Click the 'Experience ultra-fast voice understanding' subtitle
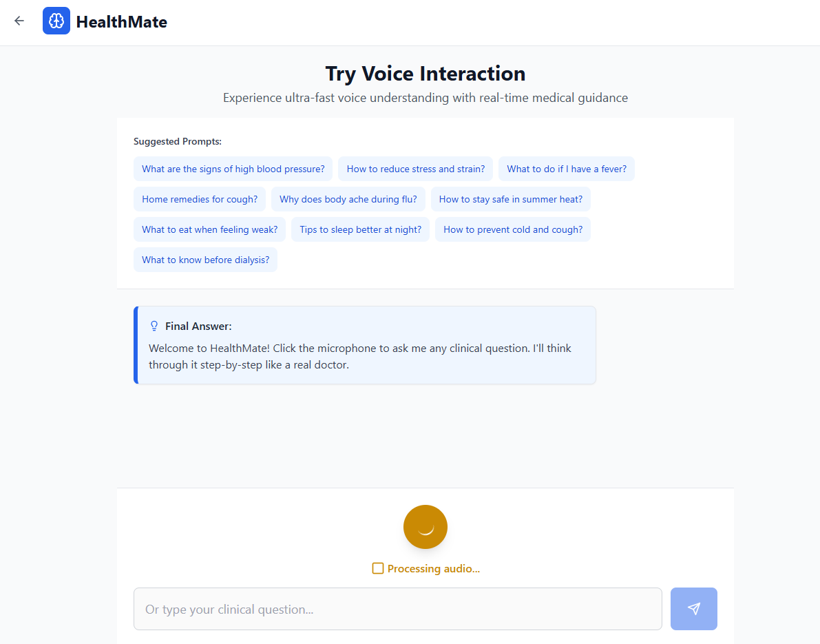The width and height of the screenshot is (820, 644). [x=425, y=98]
